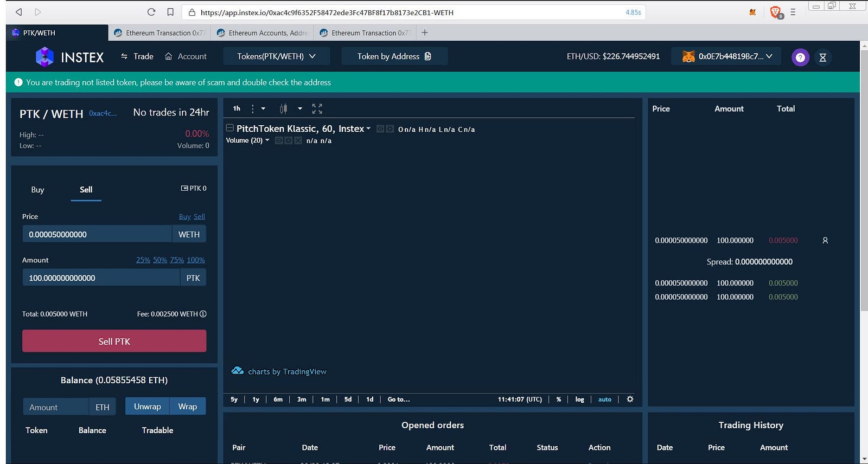This screenshot has height=464, width=868.
Task: Click the hourglass pending transactions icon
Action: pyautogui.click(x=822, y=57)
